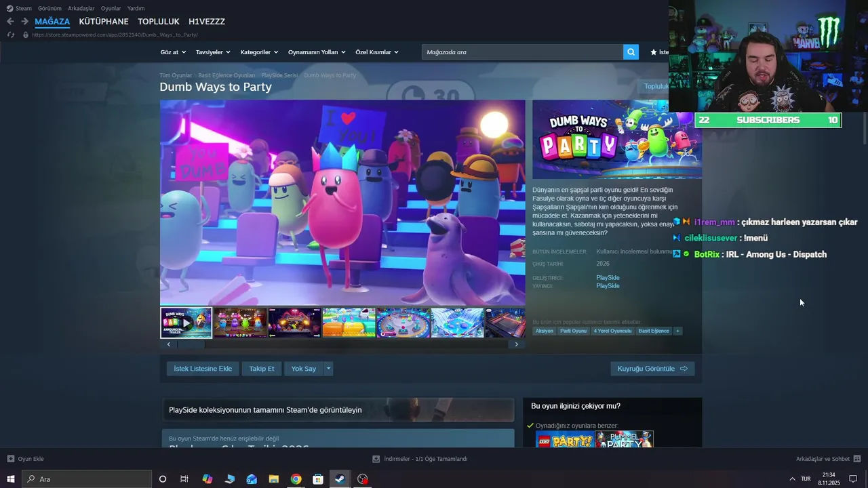Screen dimensions: 868x488
Task: Open the Windows Start menu
Action: coord(10,479)
